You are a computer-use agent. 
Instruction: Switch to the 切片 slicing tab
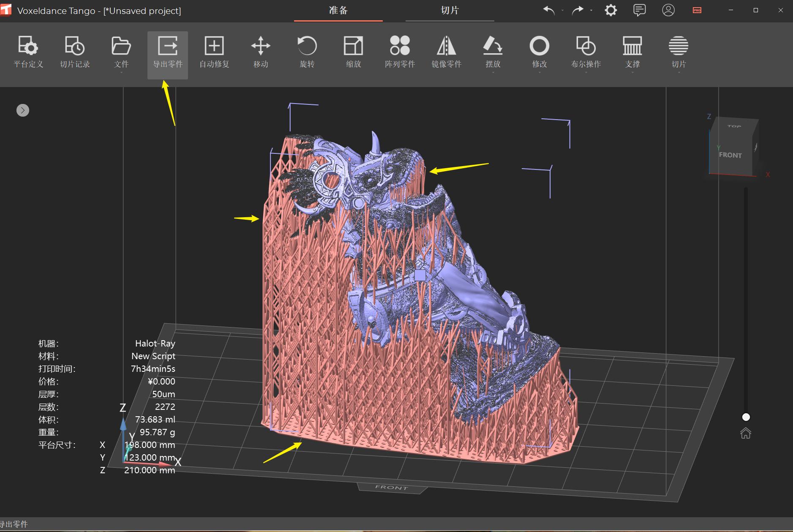[x=450, y=11]
